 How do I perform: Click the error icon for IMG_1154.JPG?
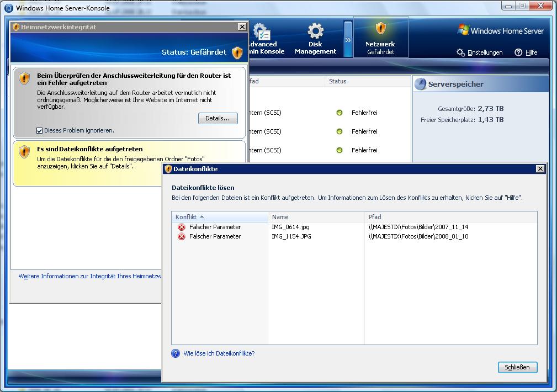click(x=182, y=237)
